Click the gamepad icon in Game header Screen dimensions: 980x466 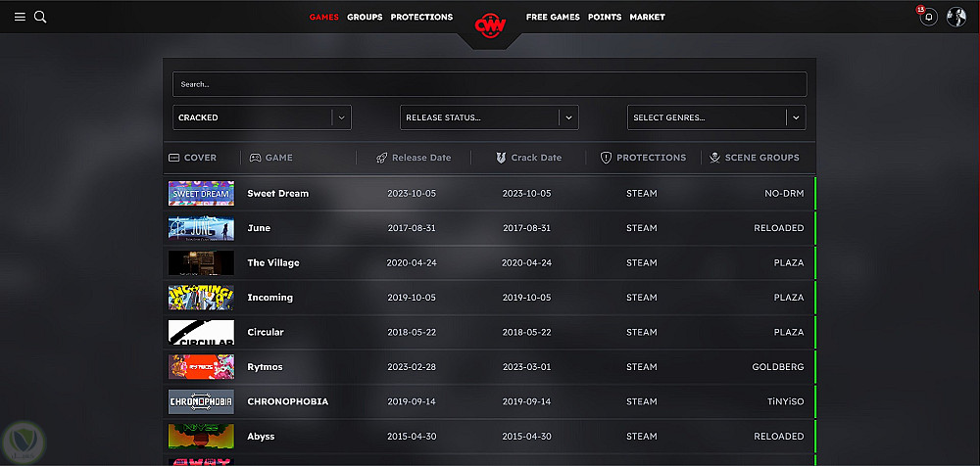(256, 158)
